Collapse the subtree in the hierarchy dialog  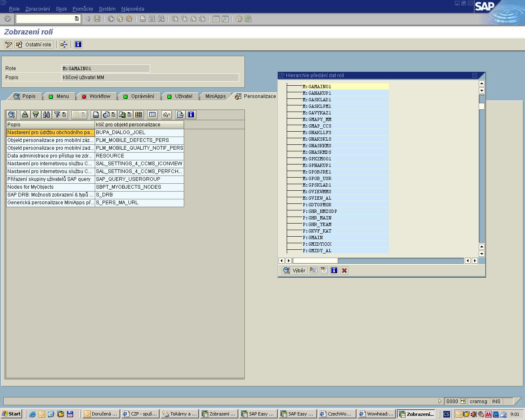click(324, 270)
